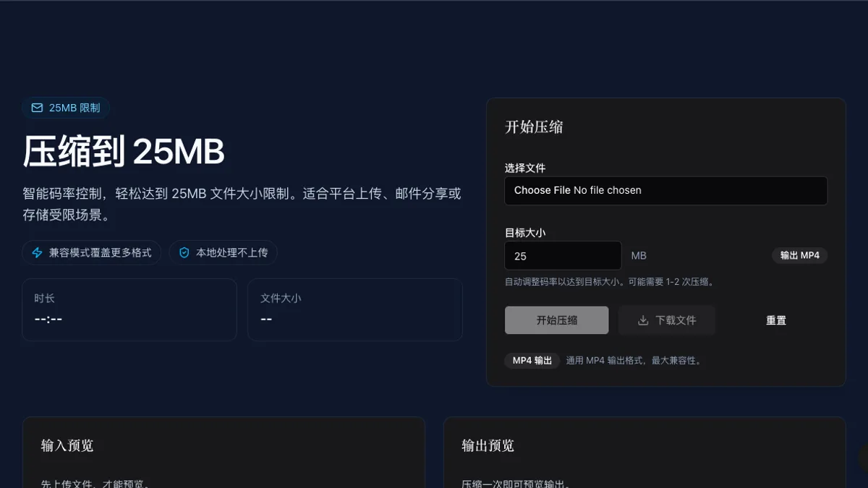The height and width of the screenshot is (488, 868).
Task: Click the 输入预览 panel heading
Action: 67,445
